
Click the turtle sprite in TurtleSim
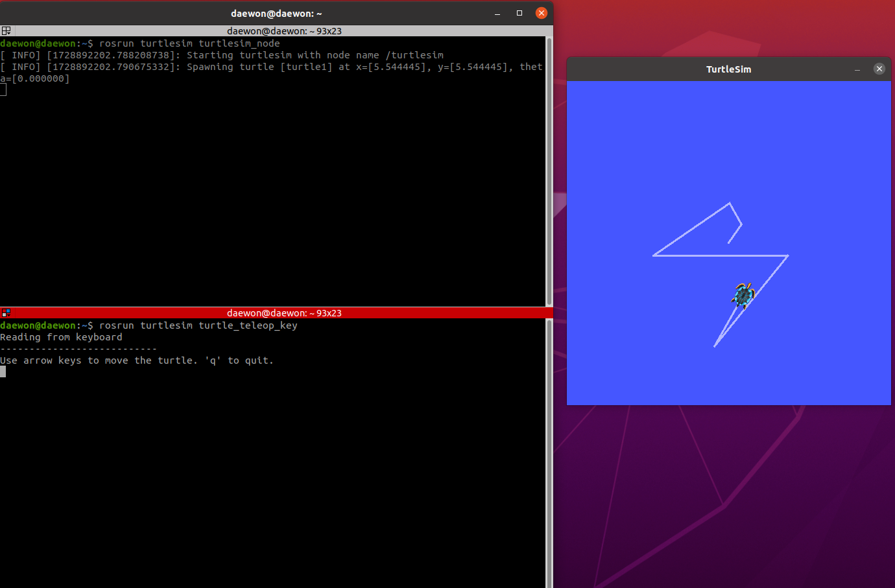click(x=743, y=295)
